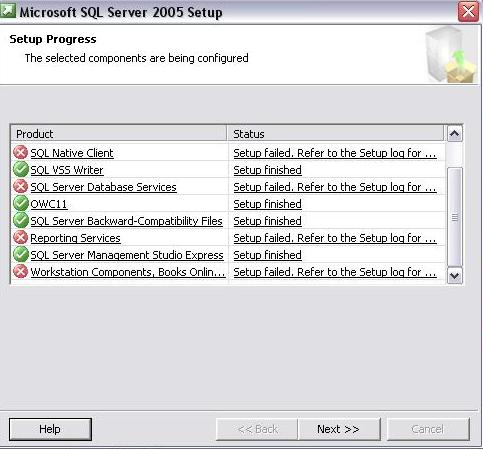Open the SQL Server Backward-Compatibility Files link
Screen dimensions: 483x449
tap(126, 221)
